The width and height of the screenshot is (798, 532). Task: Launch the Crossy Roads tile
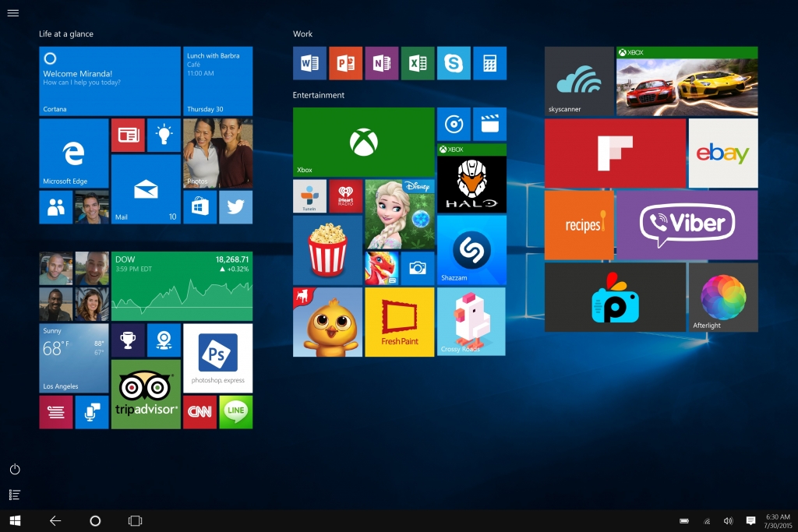(x=471, y=322)
